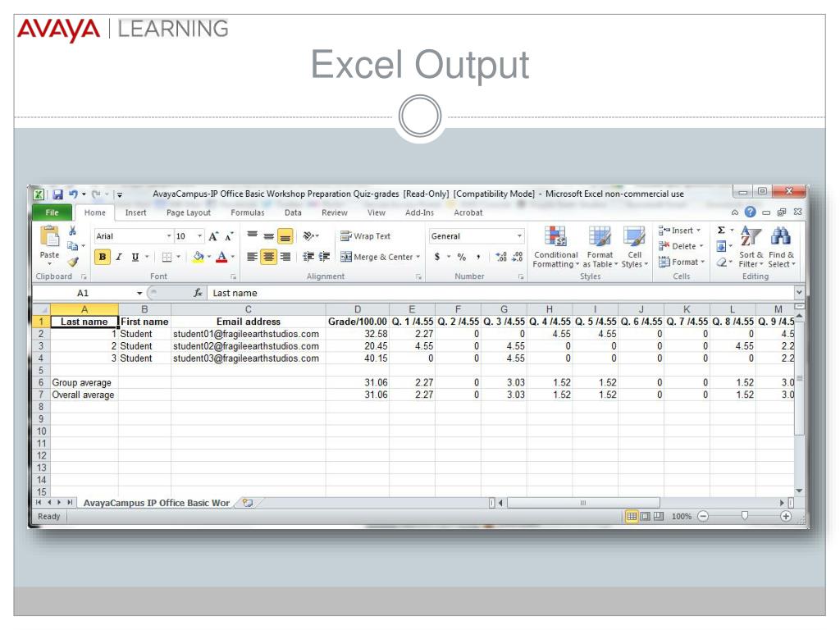Toggle Bold formatting
Screen dimensions: 840x630
(103, 257)
